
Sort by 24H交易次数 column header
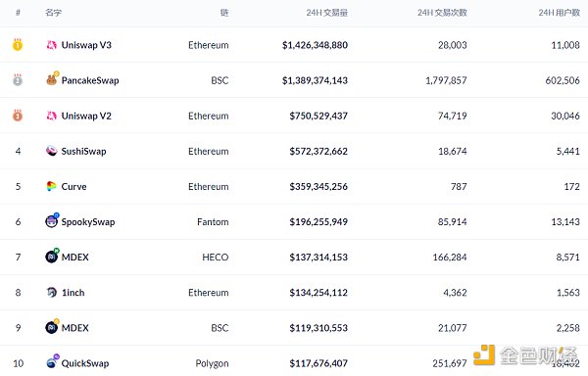[442, 13]
